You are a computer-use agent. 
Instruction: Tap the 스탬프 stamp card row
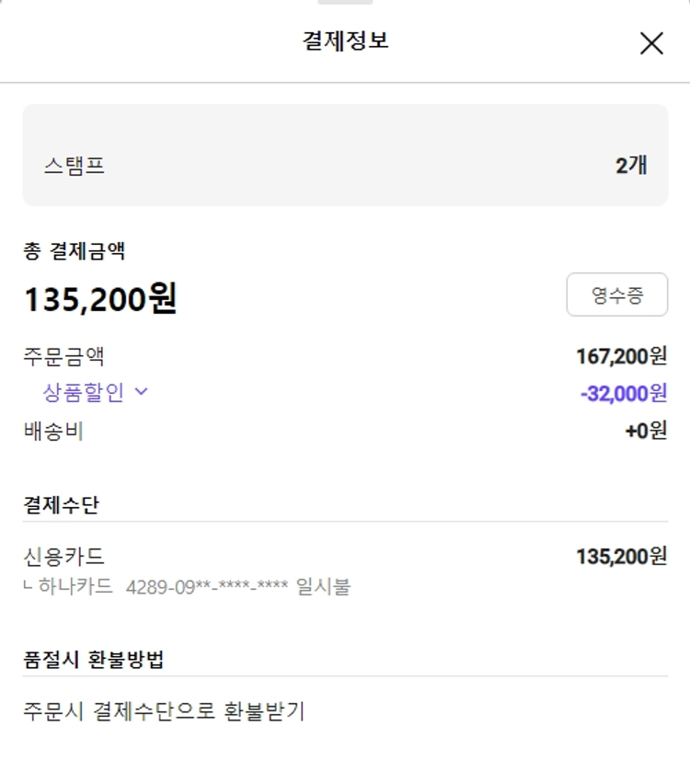(345, 155)
